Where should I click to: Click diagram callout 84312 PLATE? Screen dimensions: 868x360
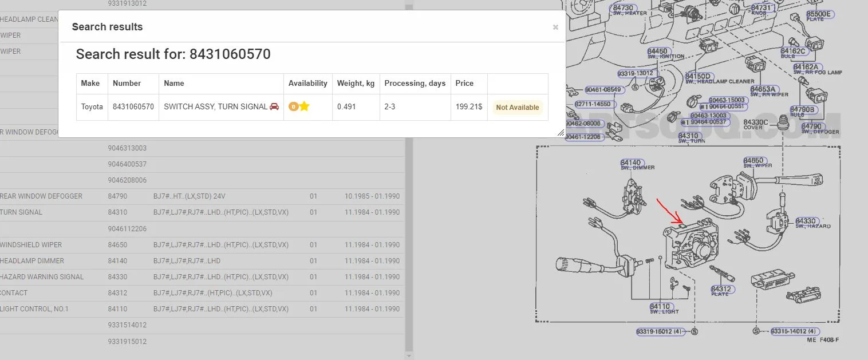coord(721,290)
